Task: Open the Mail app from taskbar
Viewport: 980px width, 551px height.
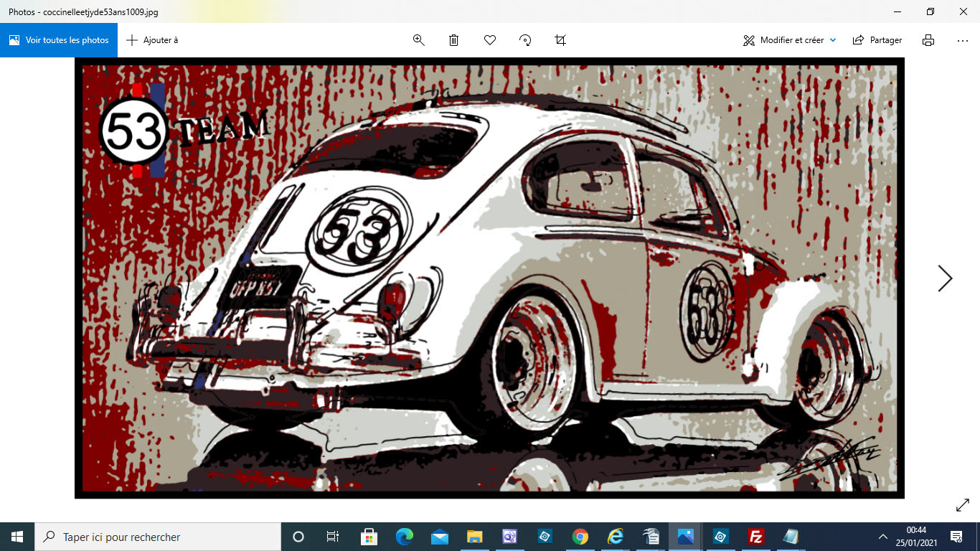Action: tap(440, 537)
